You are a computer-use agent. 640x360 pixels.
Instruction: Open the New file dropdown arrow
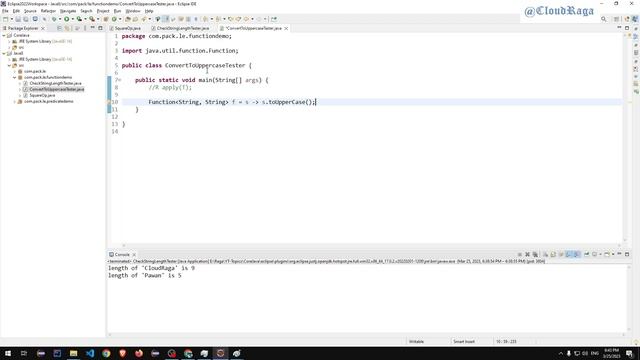pyautogui.click(x=12, y=19)
